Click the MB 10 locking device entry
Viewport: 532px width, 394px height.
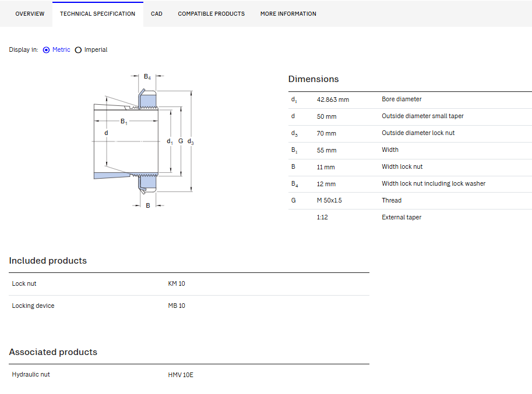177,306
